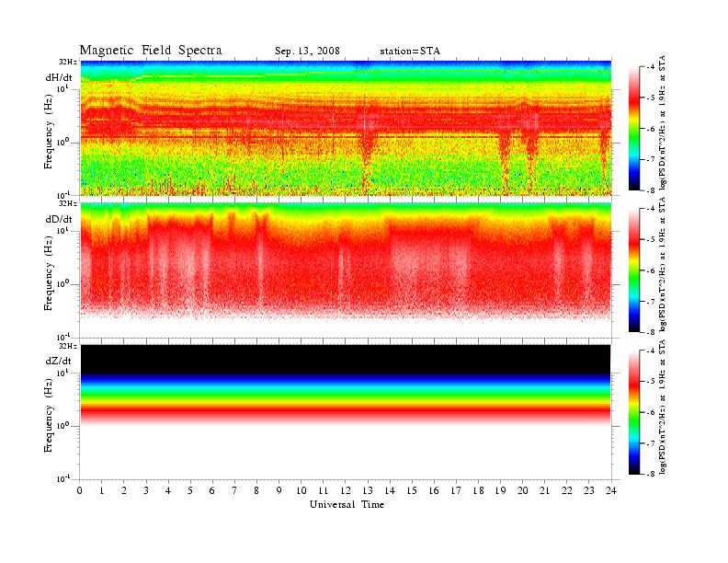Click the "24" tick on the Universal Time axis
Viewport: 728px width, 563px height.
pos(611,490)
